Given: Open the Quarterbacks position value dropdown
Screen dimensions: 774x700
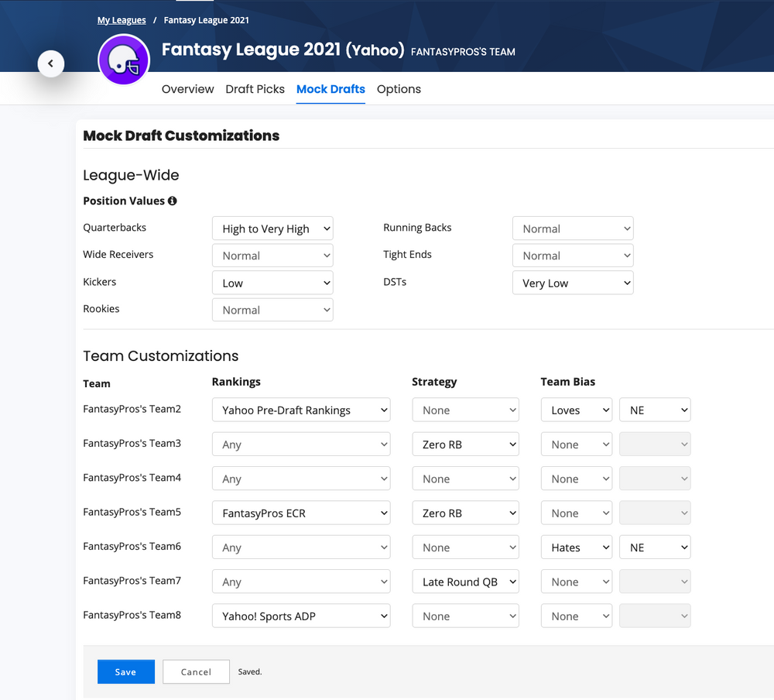Looking at the screenshot, I should [x=272, y=228].
